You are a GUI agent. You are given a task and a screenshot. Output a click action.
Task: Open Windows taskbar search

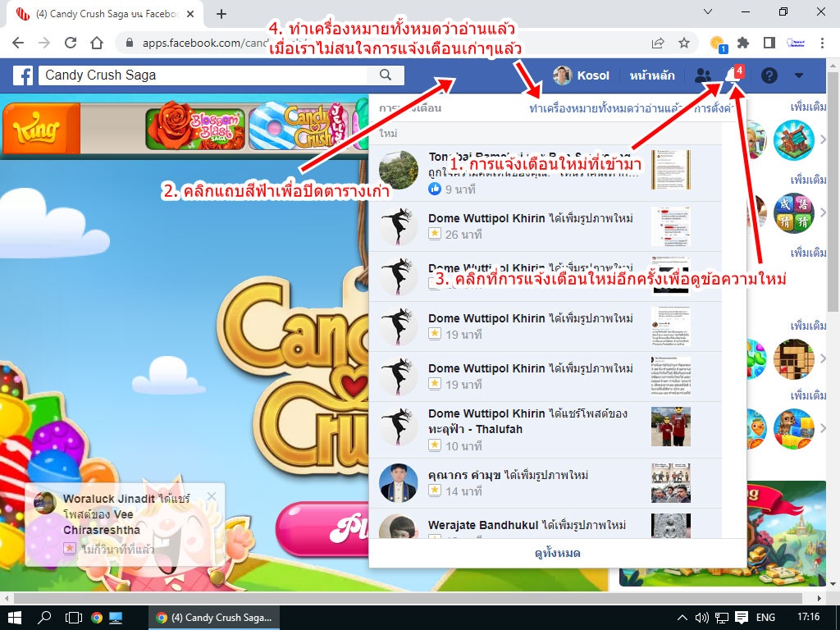(44, 617)
